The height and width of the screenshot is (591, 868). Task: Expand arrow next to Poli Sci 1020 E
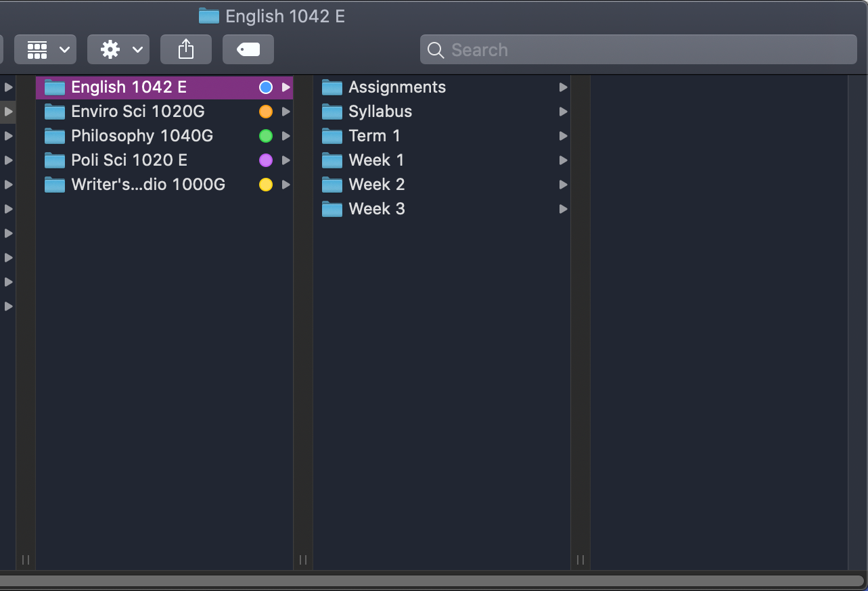coord(286,160)
